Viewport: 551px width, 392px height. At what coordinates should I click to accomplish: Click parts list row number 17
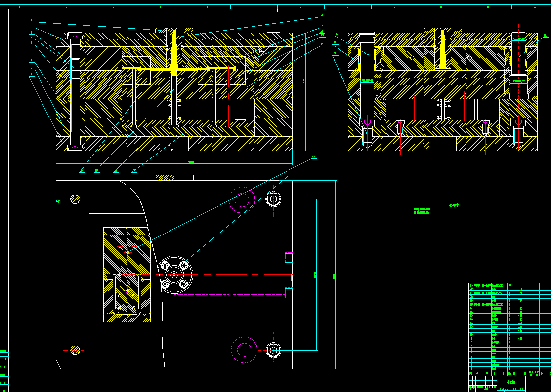coord(509,308)
